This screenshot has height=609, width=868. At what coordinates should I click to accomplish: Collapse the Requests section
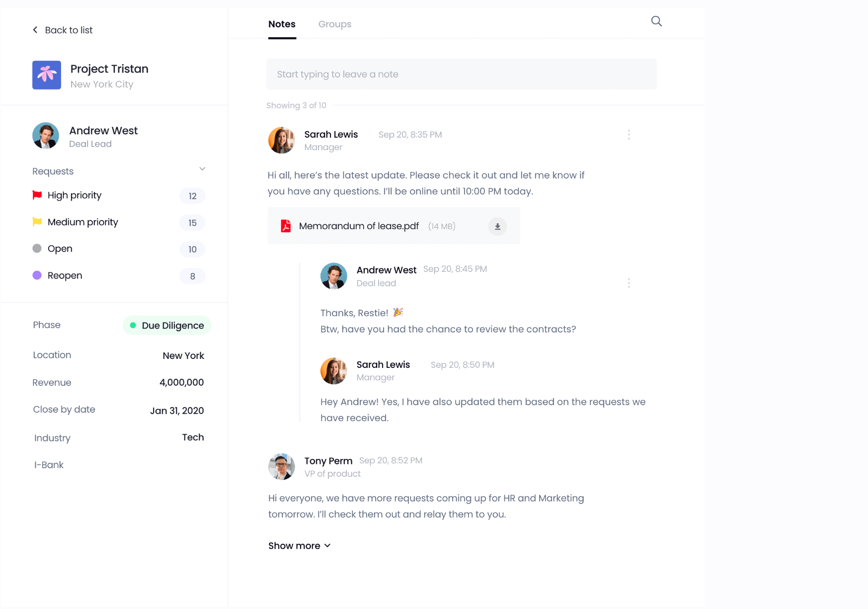(x=202, y=169)
